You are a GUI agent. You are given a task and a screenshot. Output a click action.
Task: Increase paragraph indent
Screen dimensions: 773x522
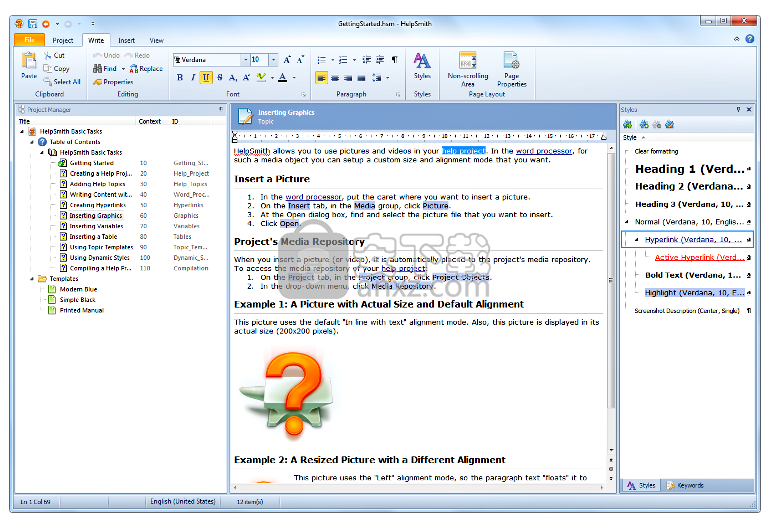380,60
